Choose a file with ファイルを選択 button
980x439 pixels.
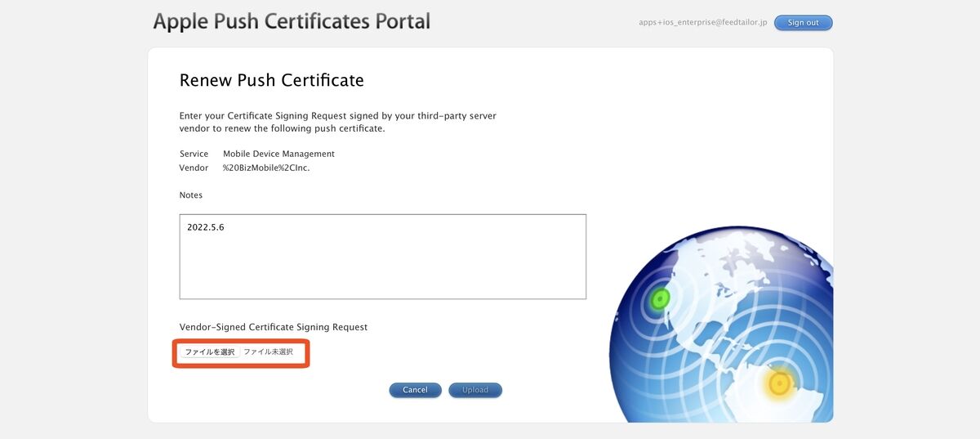[210, 352]
